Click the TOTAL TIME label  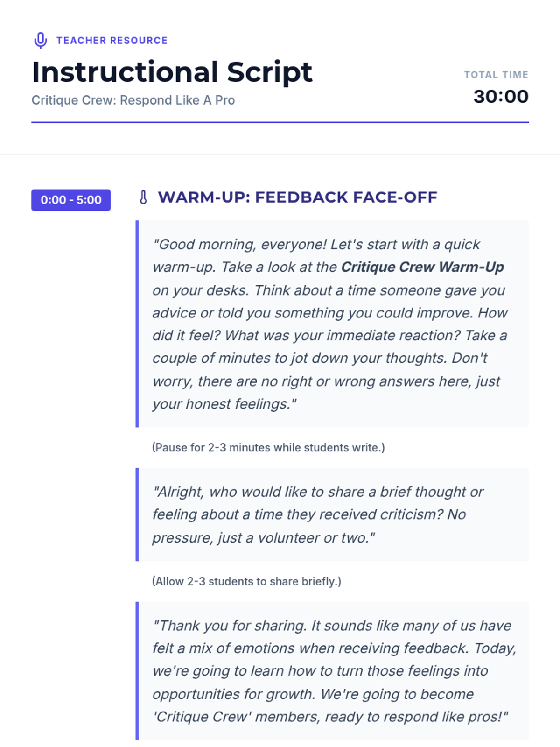tap(496, 75)
